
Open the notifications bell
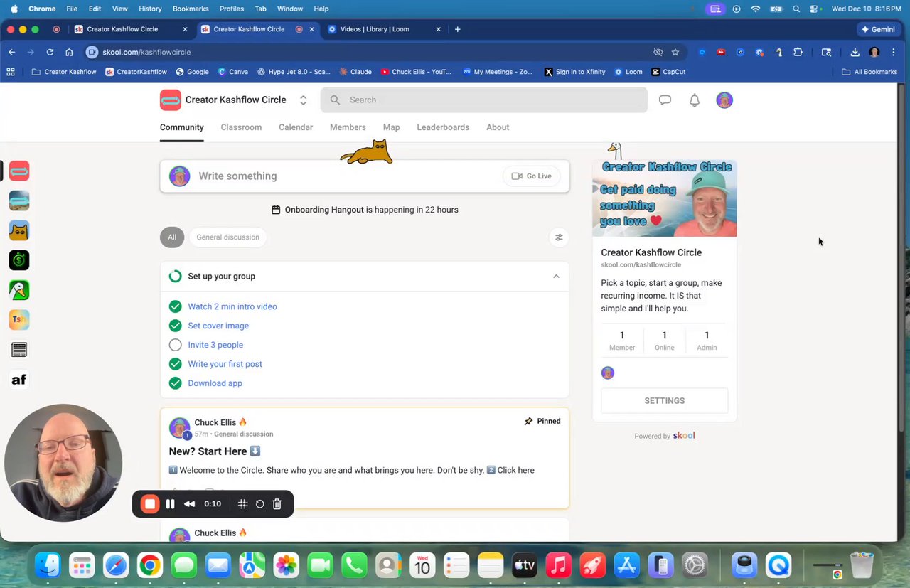[695, 100]
